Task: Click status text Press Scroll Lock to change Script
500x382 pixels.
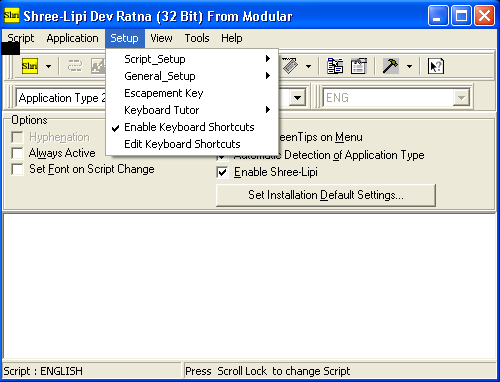Action: click(x=268, y=371)
